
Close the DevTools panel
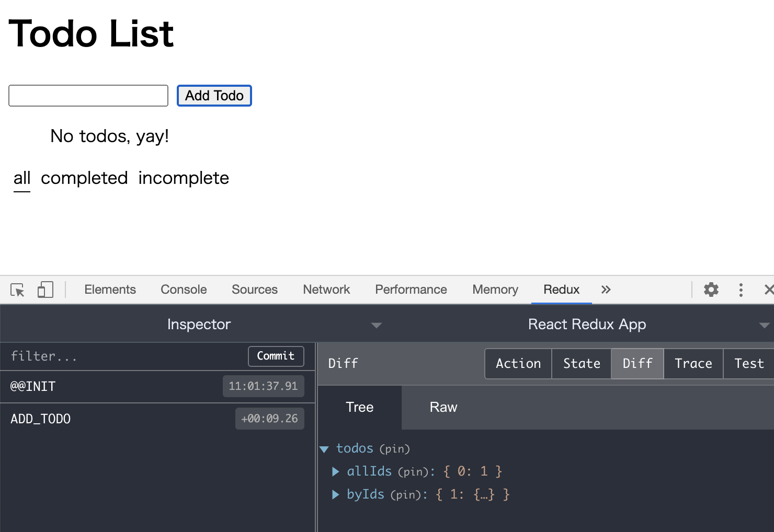click(768, 290)
